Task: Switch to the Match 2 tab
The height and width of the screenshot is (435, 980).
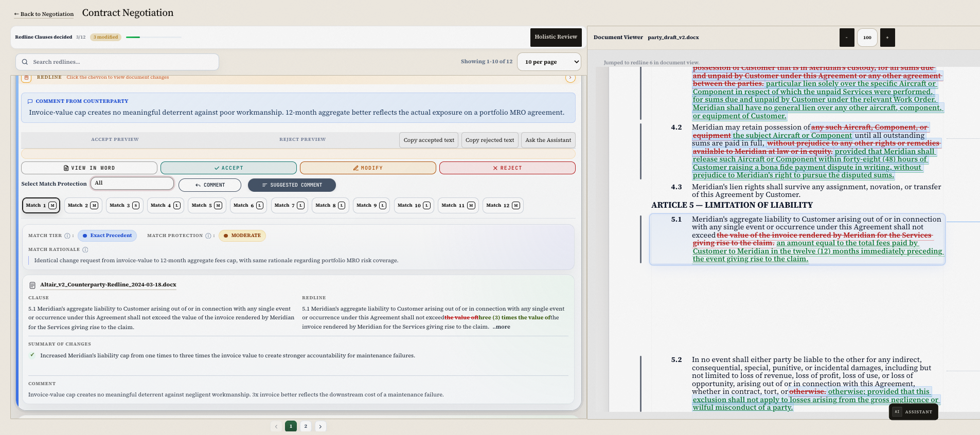Action: [x=83, y=206]
